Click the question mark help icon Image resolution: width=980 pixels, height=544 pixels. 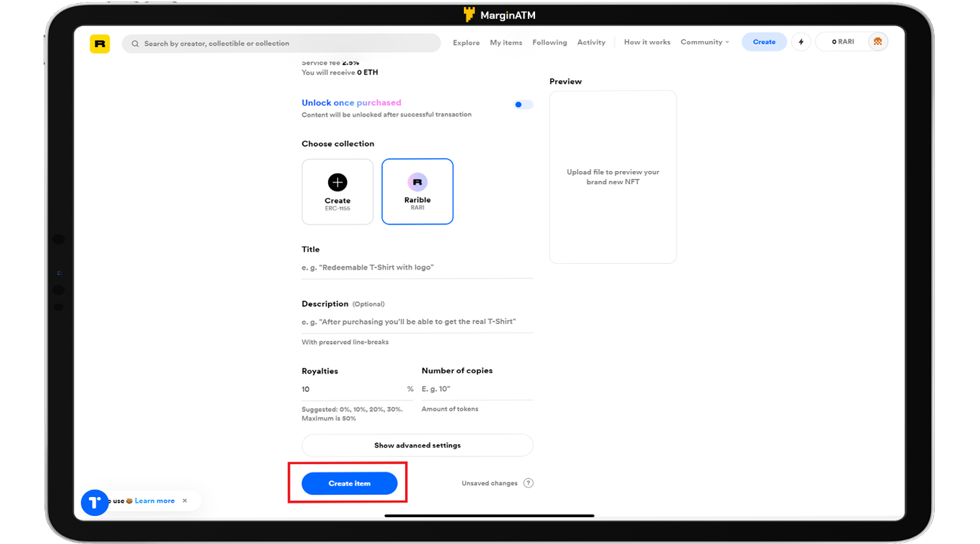point(529,483)
